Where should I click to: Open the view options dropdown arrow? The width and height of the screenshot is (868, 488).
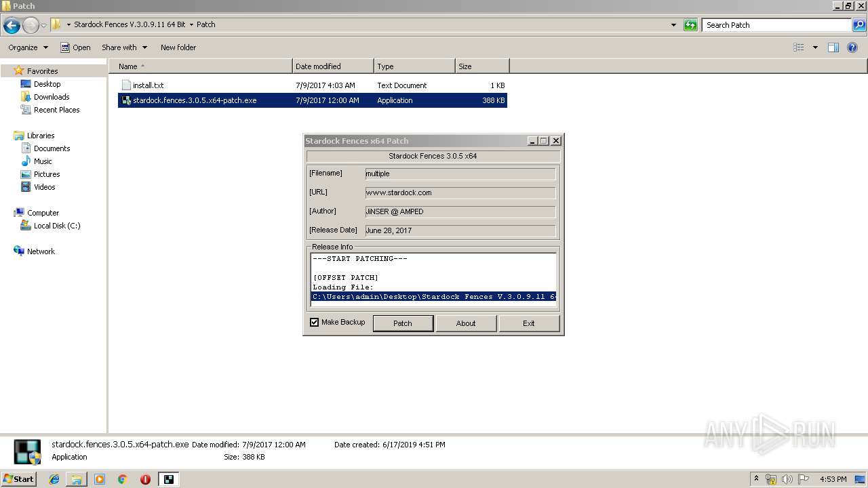tap(815, 47)
